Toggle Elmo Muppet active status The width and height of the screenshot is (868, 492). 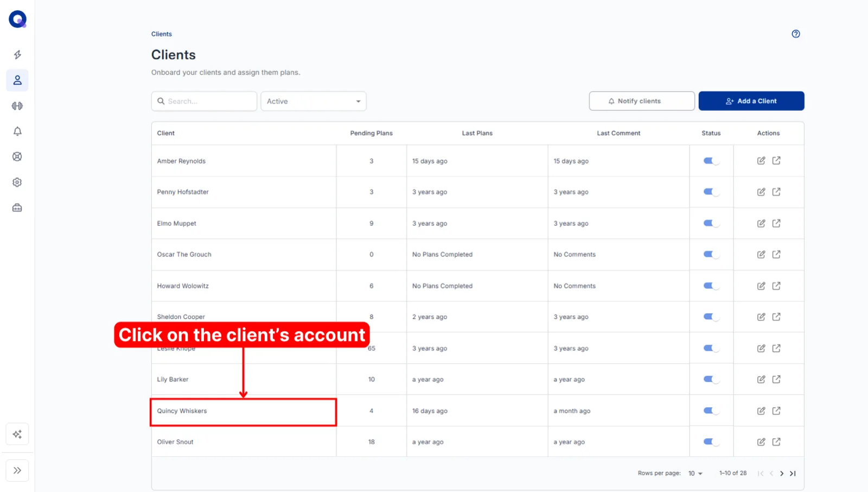tap(711, 223)
